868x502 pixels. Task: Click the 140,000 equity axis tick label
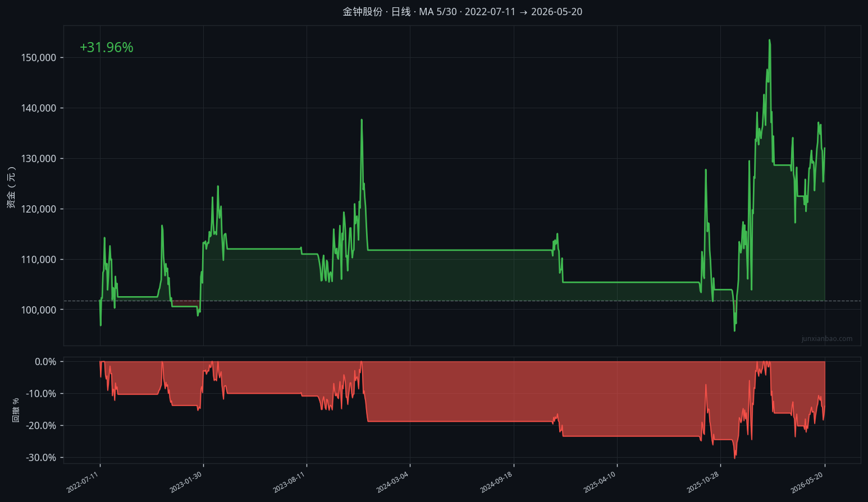click(39, 108)
